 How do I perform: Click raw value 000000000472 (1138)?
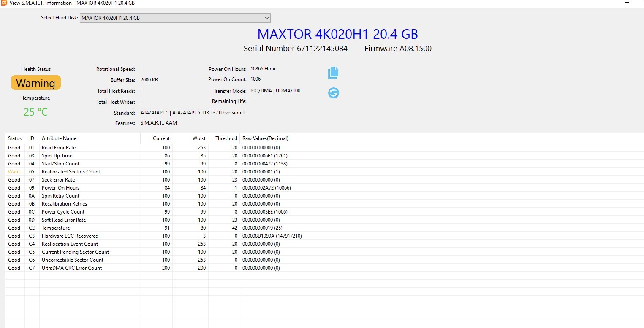(265, 164)
